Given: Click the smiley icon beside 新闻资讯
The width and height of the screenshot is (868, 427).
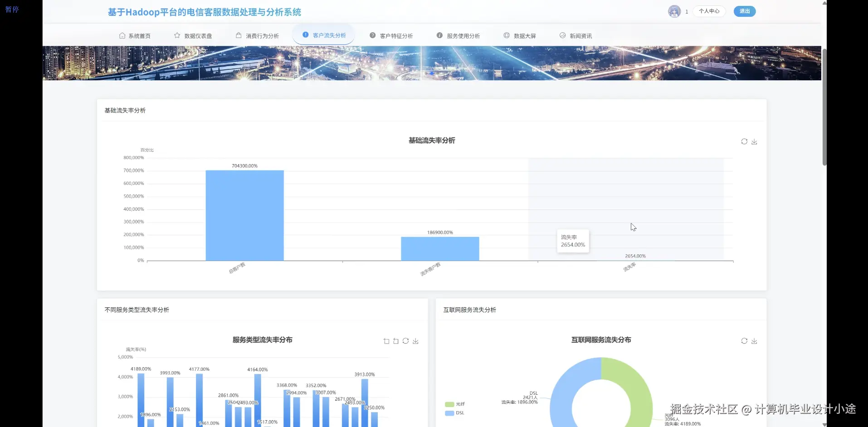Looking at the screenshot, I should click(562, 35).
